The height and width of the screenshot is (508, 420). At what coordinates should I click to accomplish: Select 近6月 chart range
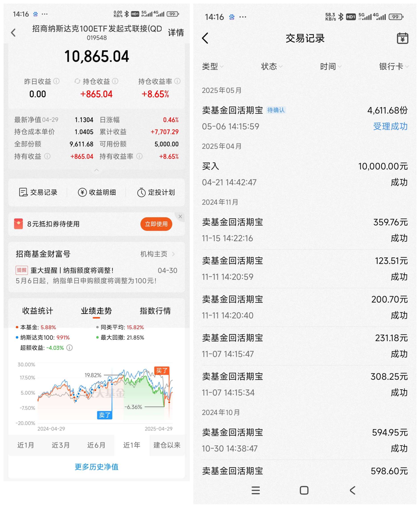[96, 445]
